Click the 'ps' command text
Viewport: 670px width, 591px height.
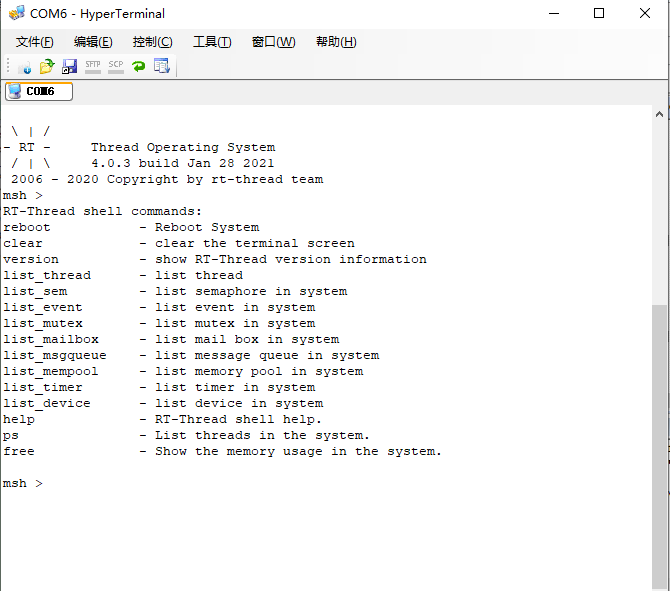[11, 436]
